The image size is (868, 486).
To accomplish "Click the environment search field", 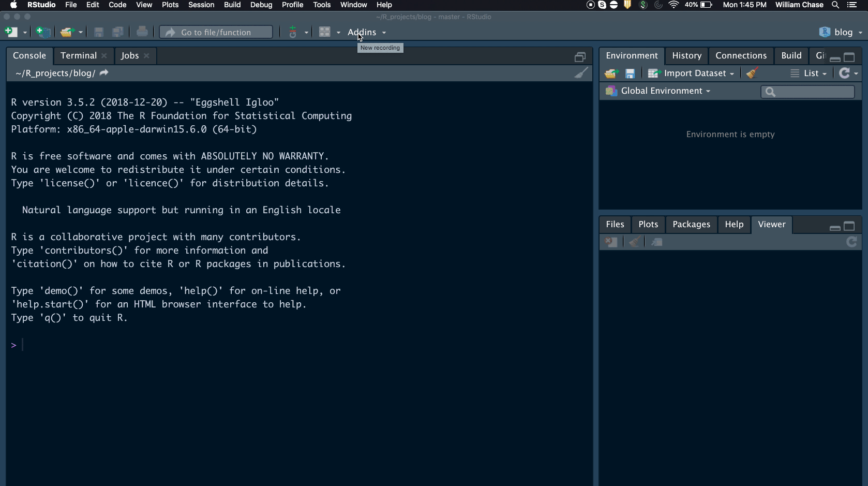I will tap(807, 92).
